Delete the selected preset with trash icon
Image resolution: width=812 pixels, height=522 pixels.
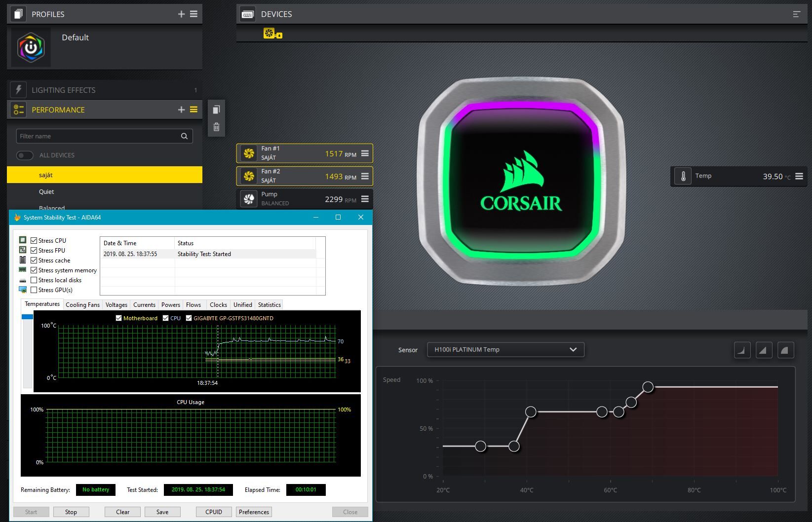pyautogui.click(x=216, y=127)
